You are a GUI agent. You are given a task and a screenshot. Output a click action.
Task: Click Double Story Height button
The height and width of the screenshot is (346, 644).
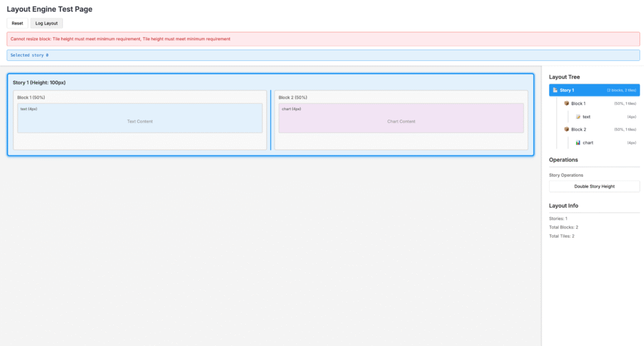[594, 186]
